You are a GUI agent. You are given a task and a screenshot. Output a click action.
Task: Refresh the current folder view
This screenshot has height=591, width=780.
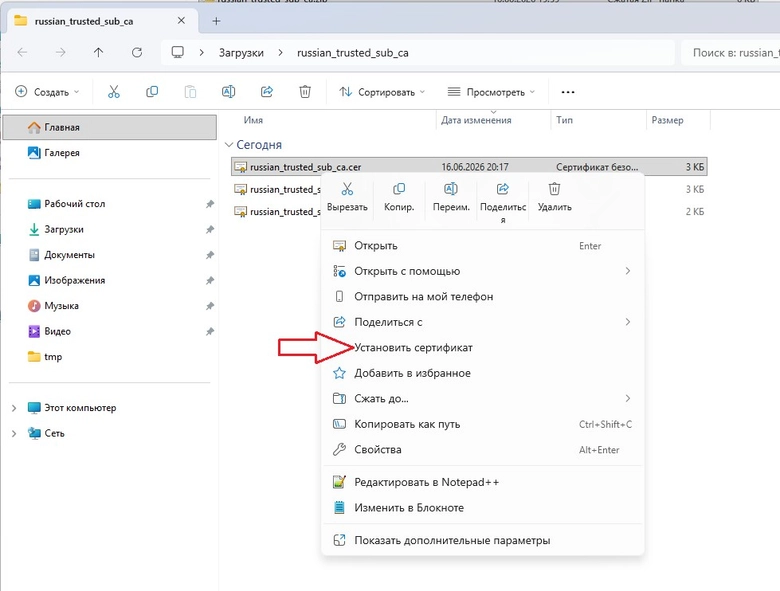pos(137,52)
